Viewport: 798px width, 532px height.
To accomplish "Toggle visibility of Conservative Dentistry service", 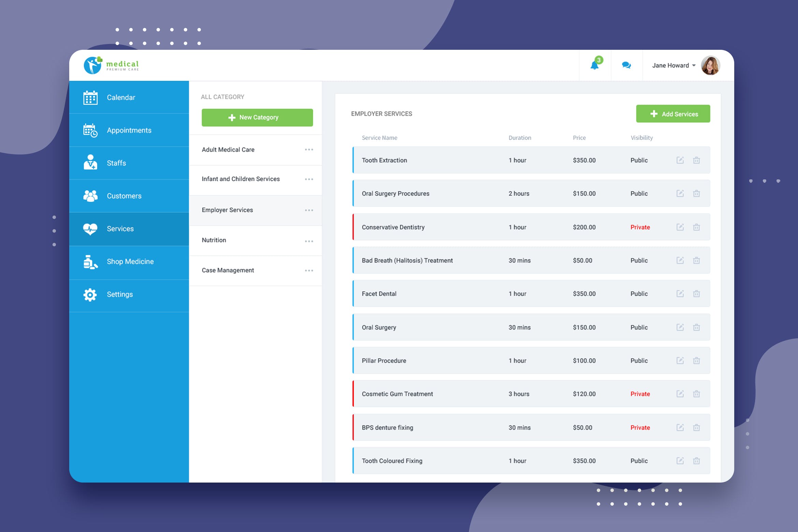I will coord(641,227).
